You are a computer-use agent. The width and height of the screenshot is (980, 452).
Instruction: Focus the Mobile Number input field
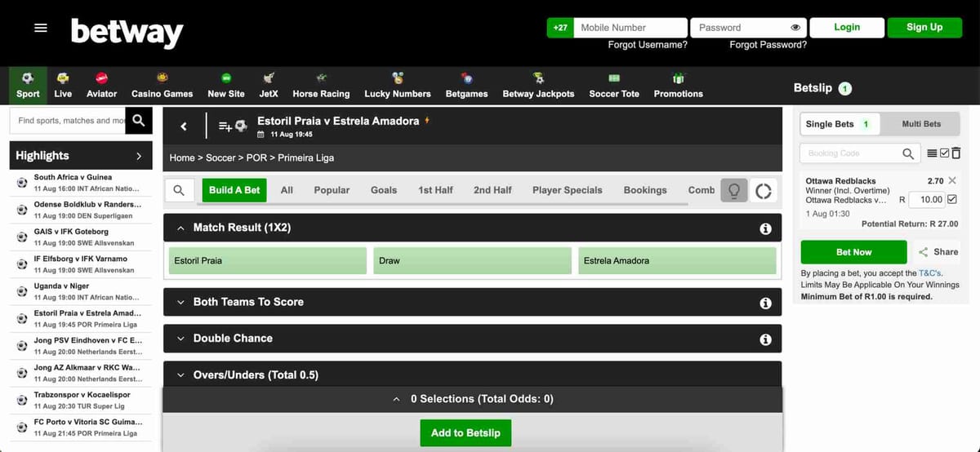tap(630, 28)
